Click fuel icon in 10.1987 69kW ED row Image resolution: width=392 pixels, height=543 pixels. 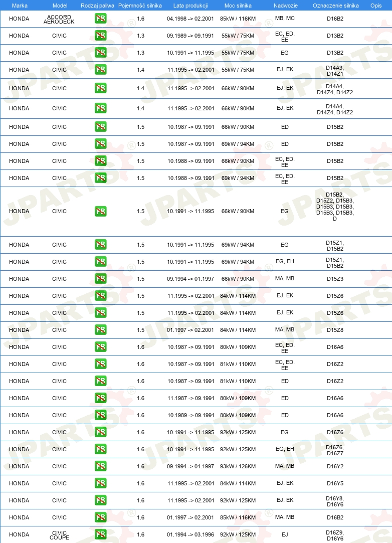(100, 144)
